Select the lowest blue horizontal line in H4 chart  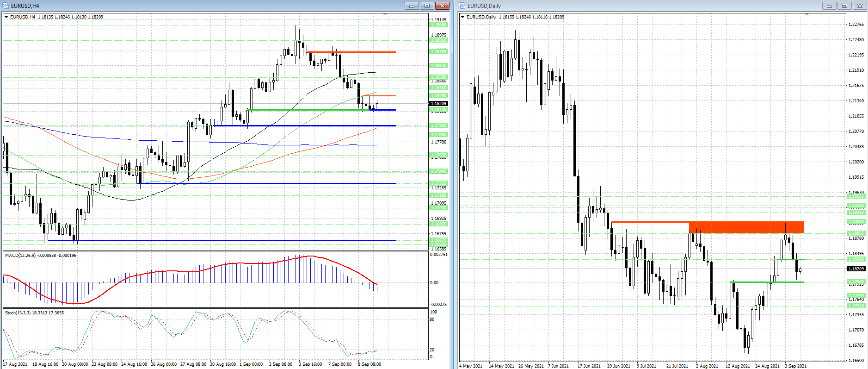click(x=222, y=240)
